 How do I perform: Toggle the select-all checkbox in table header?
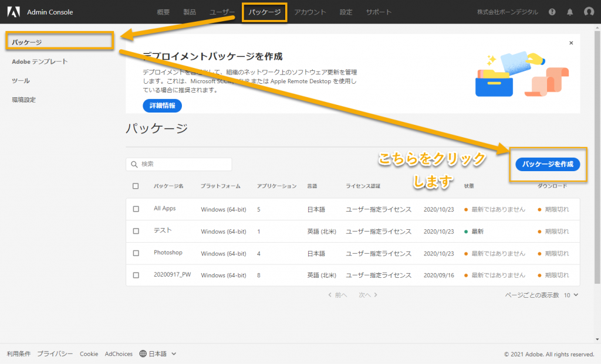(x=136, y=186)
